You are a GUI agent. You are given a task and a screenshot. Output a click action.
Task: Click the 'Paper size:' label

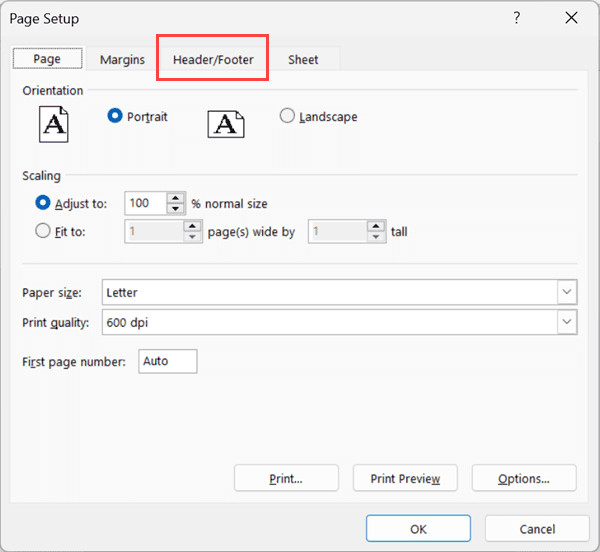[x=52, y=293]
